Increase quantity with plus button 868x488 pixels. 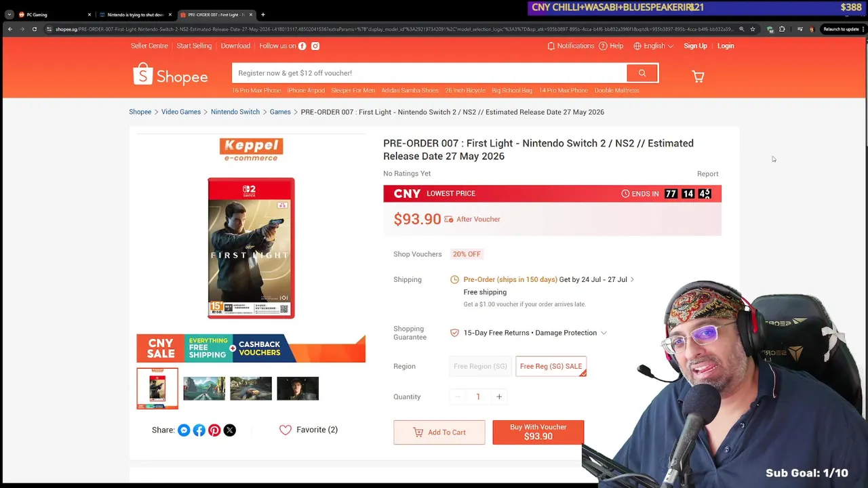coord(499,396)
